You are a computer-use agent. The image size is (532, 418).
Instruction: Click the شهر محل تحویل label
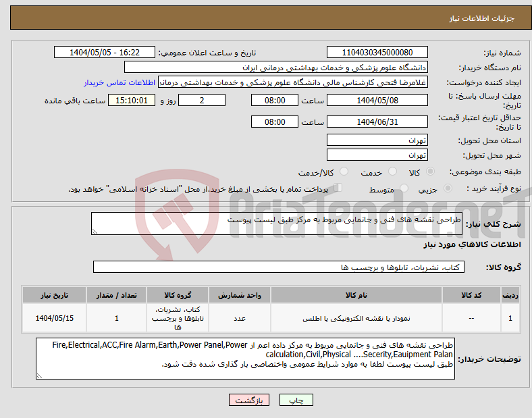[x=492, y=156]
